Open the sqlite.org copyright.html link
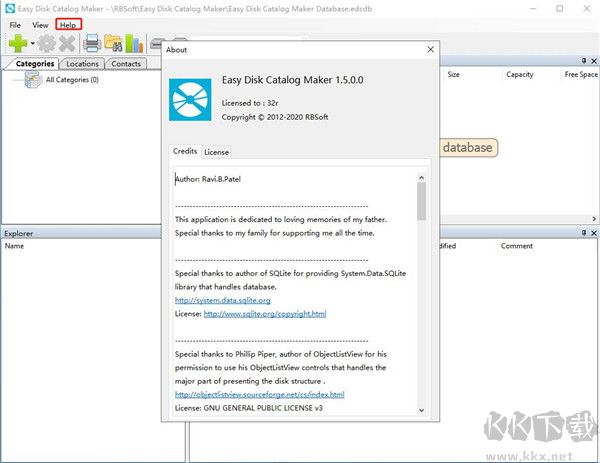The height and width of the screenshot is (463, 600). pyautogui.click(x=265, y=314)
